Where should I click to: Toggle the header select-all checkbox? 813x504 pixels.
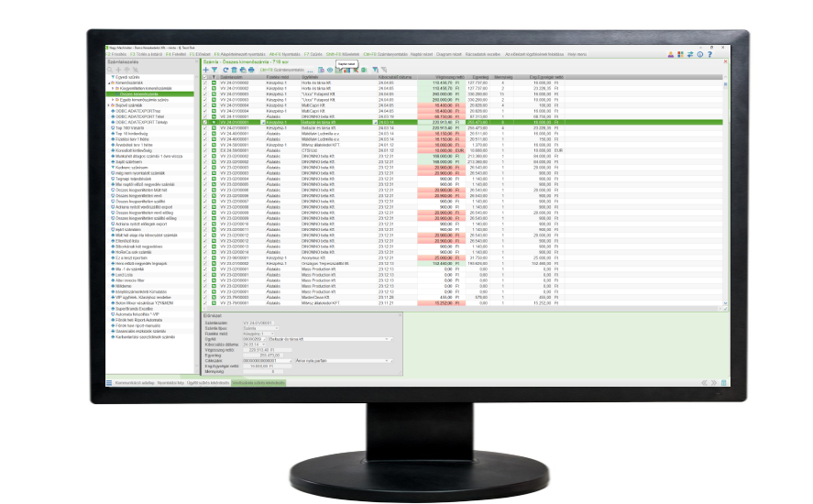[x=205, y=77]
